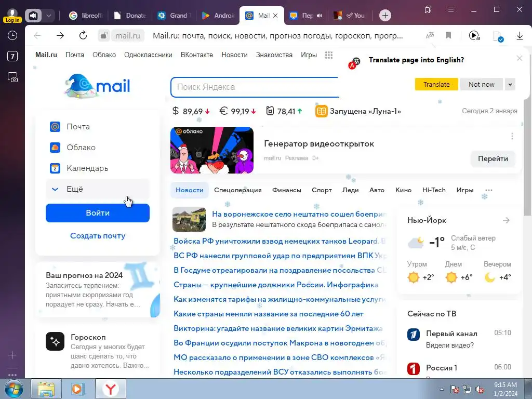Click the dollar rate 89,69
Viewport: 532px width, 399px height.
point(191,111)
